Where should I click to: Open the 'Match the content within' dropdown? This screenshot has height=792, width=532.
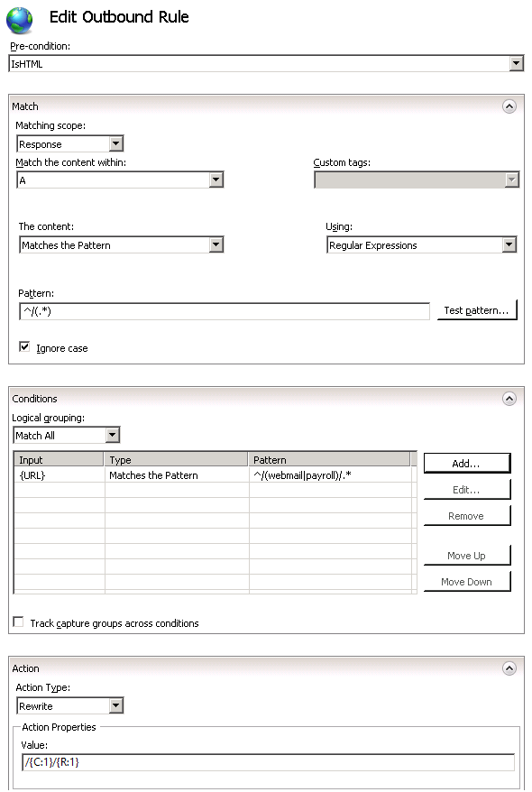coord(217,180)
